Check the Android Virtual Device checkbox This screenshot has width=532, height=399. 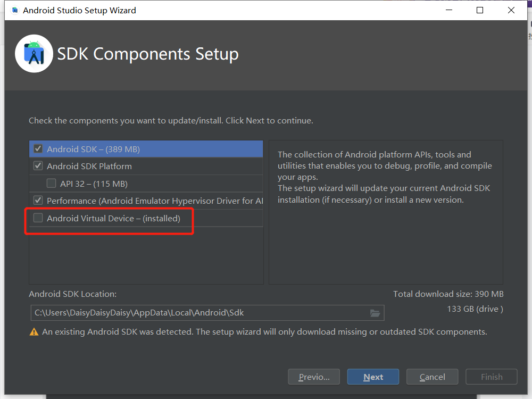point(38,218)
